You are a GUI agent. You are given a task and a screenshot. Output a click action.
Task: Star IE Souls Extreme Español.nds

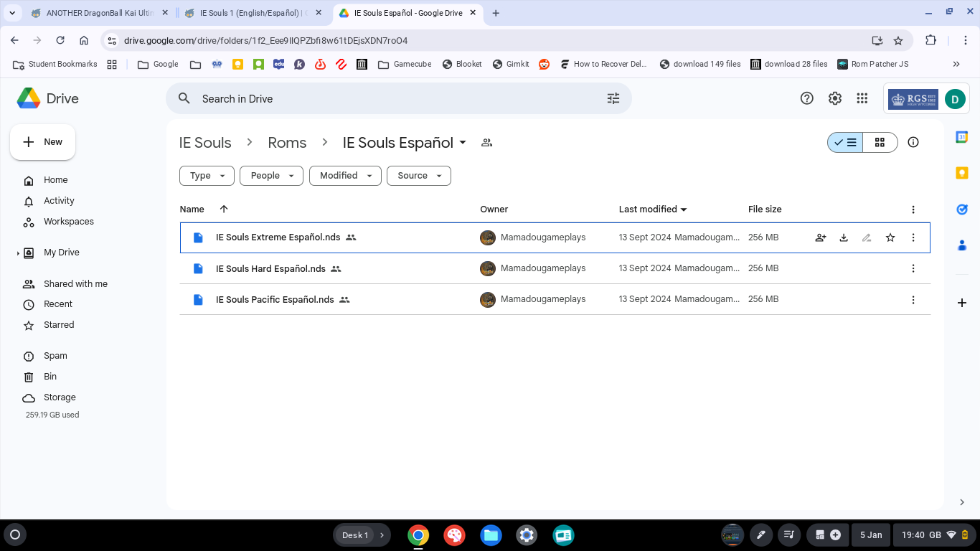[x=890, y=237]
